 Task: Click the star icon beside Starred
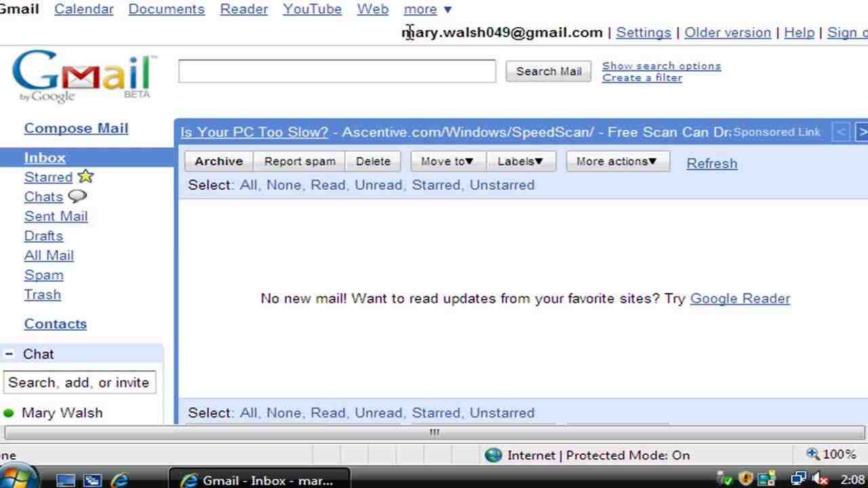(x=85, y=176)
